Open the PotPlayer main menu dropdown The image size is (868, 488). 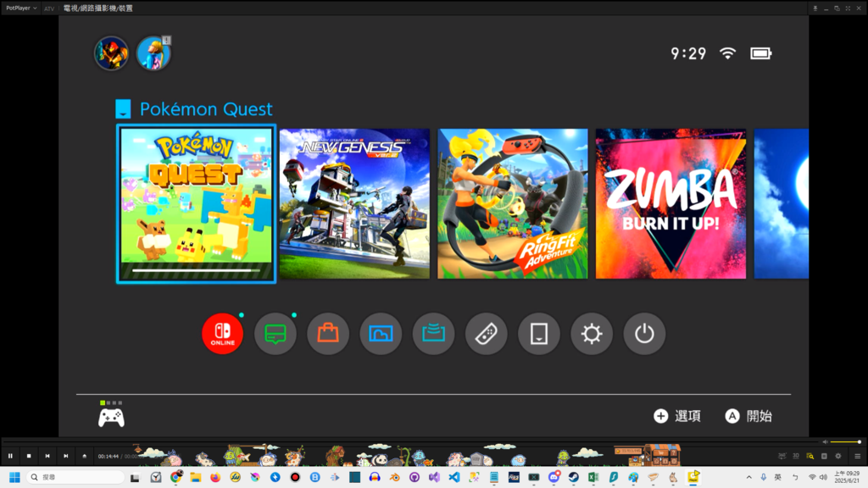[x=21, y=8]
